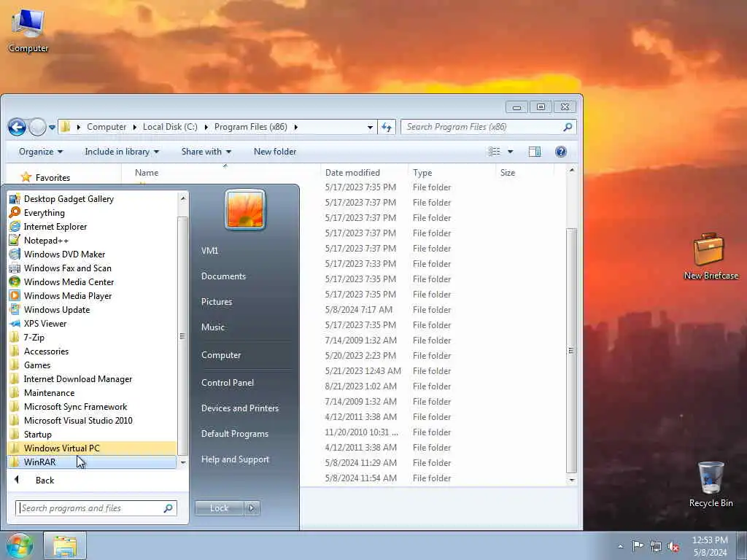
Task: Click Windows Explorer taskbar button
Action: click(x=65, y=545)
